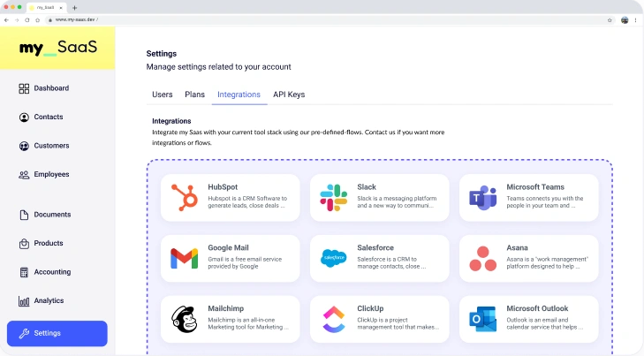Click the Salesforce cloud icon
Screen dimensions: 644x356
(x=333, y=258)
